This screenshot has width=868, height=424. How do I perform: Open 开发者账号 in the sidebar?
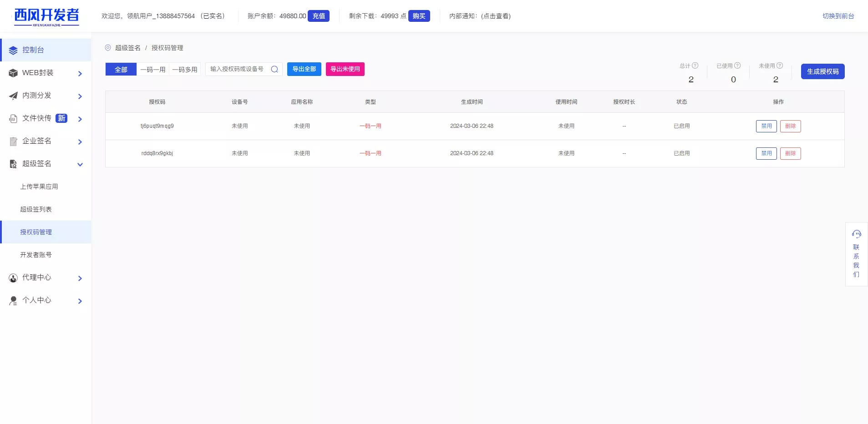point(36,255)
